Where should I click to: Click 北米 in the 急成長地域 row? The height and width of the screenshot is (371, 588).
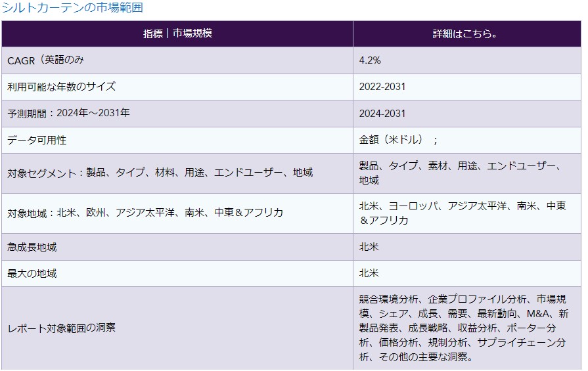369,247
